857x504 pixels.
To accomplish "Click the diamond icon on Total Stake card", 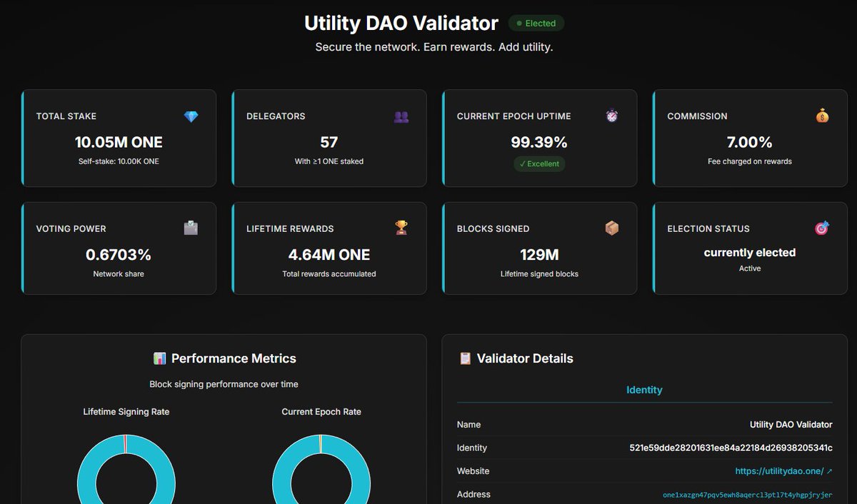I will 191,116.
